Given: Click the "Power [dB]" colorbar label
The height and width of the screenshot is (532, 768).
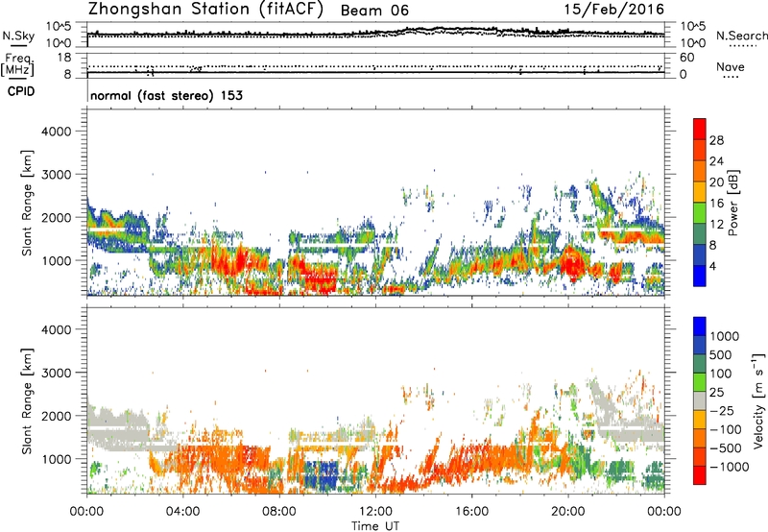Looking at the screenshot, I should [733, 203].
